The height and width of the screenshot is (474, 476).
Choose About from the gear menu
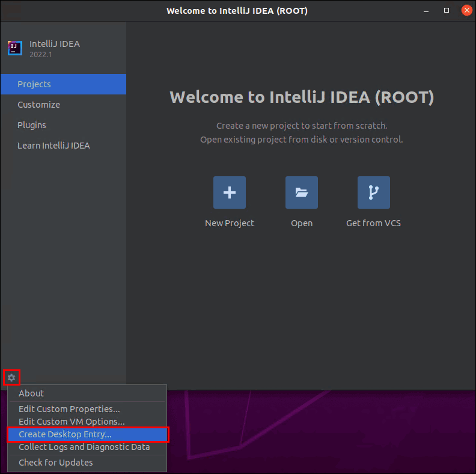pyautogui.click(x=87, y=393)
